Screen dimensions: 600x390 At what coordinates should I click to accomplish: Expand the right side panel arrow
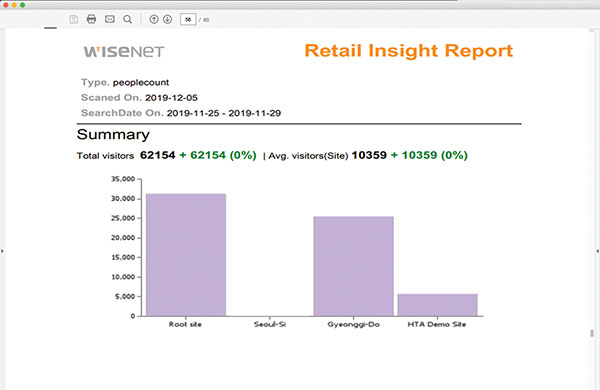pyautogui.click(x=597, y=251)
